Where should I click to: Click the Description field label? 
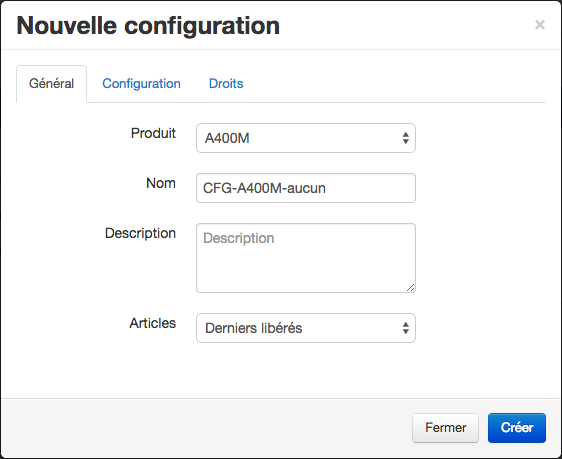(140, 233)
